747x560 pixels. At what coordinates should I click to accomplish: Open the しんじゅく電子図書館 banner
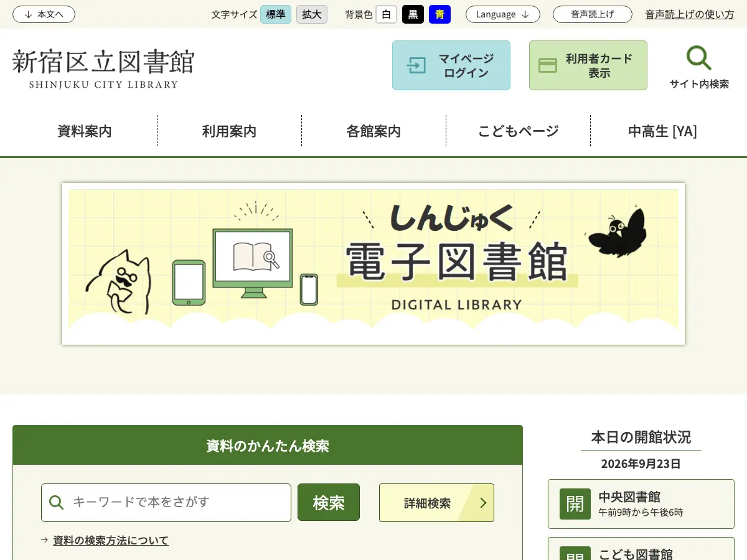point(374,264)
